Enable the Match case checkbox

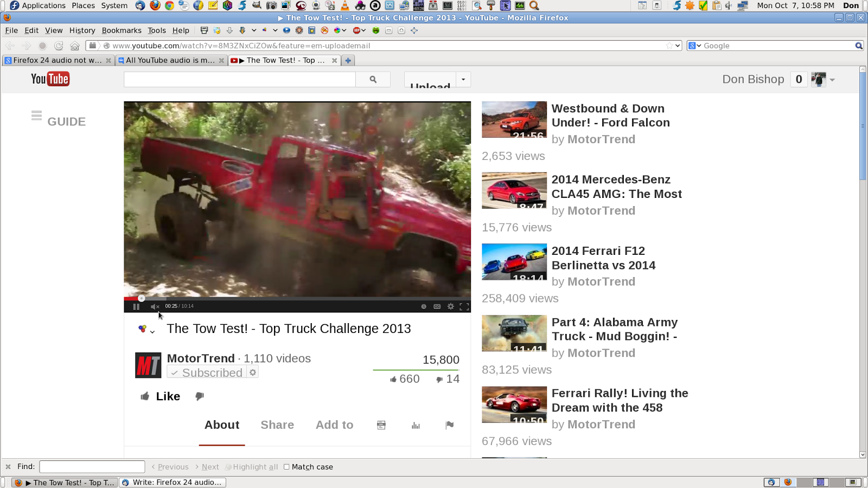pyautogui.click(x=286, y=467)
